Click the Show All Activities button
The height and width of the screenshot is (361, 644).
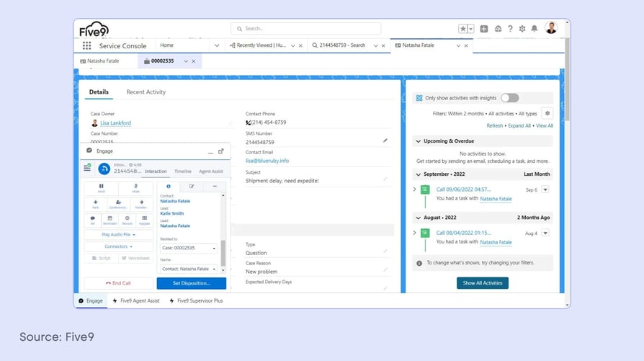pos(483,283)
